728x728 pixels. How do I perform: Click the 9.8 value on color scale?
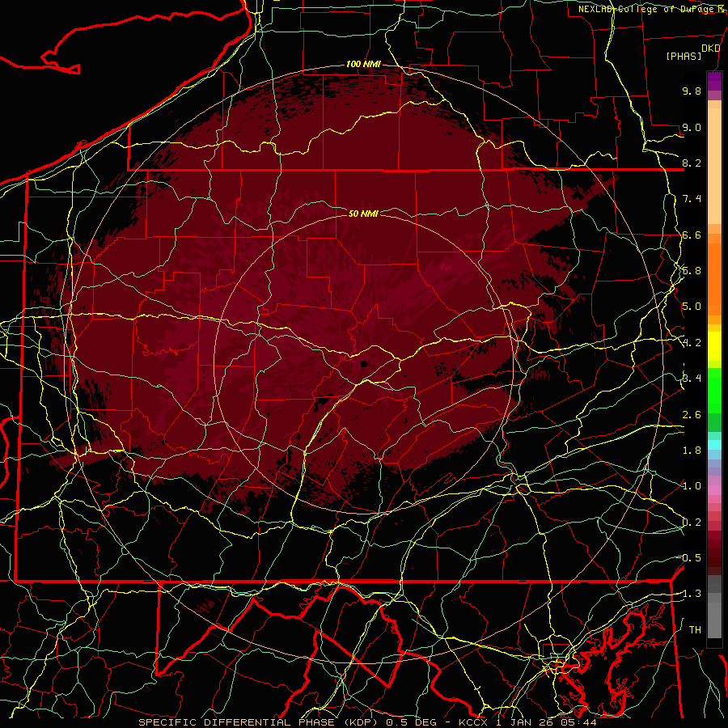coord(692,91)
